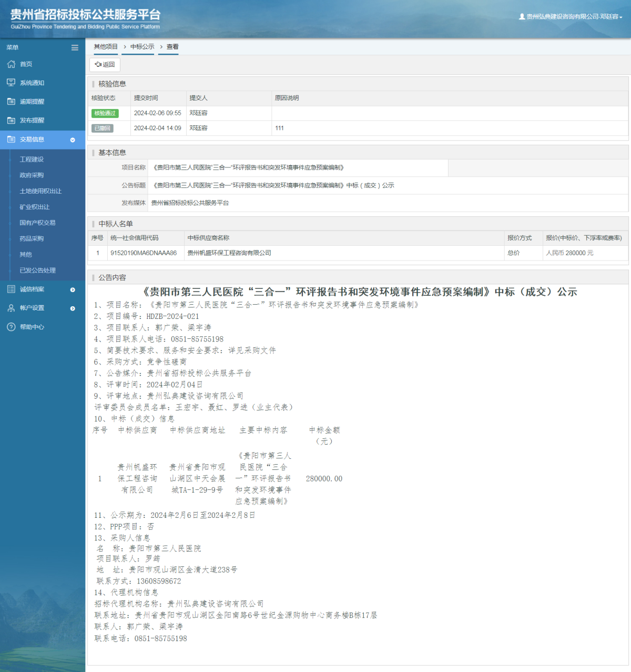Click the 帮助中心 menu label

pos(32,327)
